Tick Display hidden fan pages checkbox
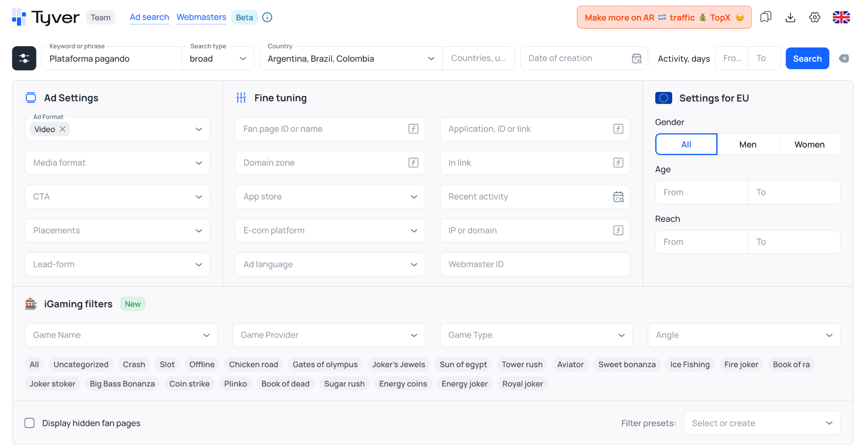 pos(30,423)
